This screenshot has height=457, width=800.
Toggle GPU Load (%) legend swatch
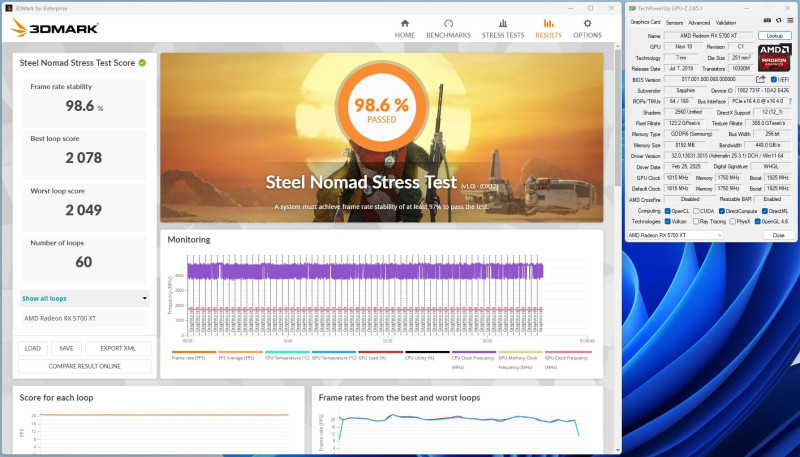pyautogui.click(x=381, y=352)
